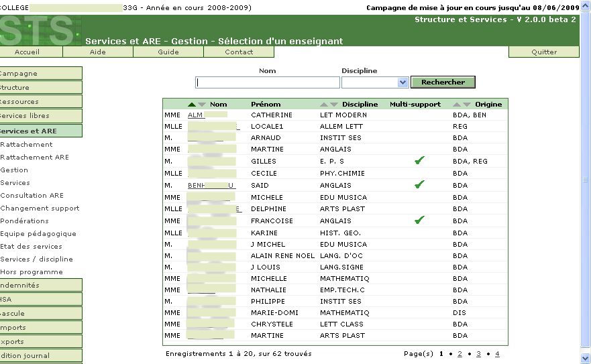Click multi-support checkmark in GILLES row
The image size is (591, 364).
(x=419, y=160)
